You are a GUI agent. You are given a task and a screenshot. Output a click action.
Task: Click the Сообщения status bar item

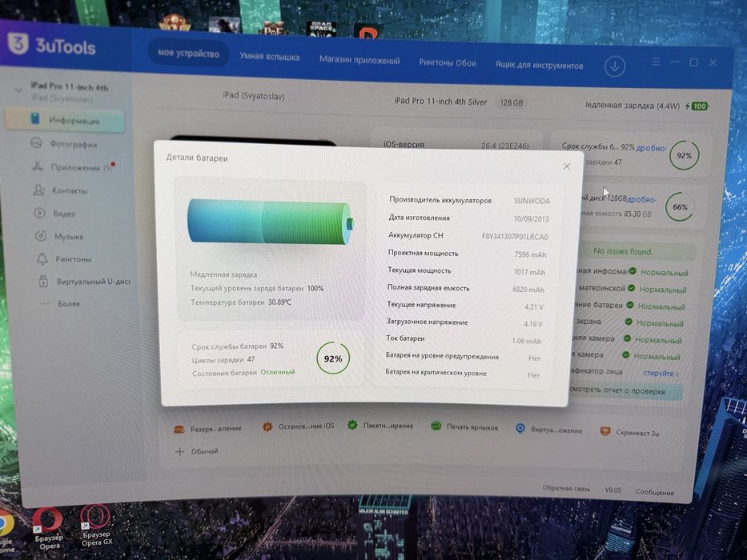655,492
